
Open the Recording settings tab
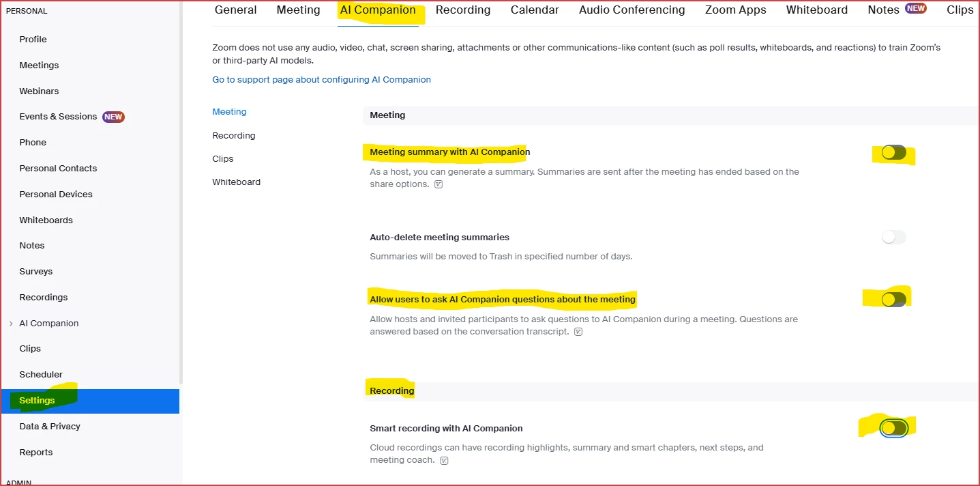click(x=463, y=10)
